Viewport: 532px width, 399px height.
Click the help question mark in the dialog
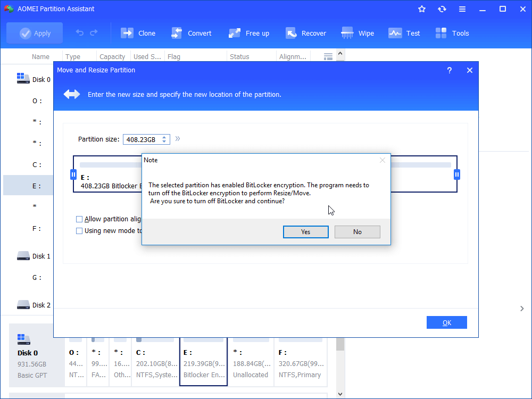pos(449,70)
